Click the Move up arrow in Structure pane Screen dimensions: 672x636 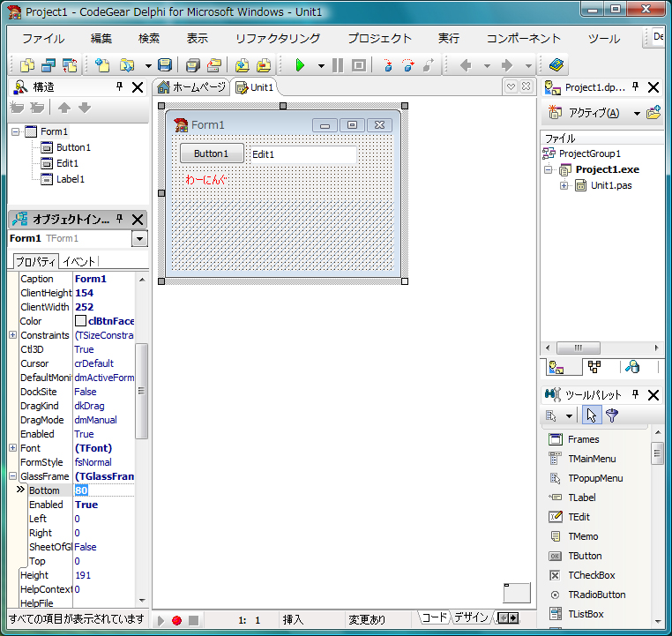coord(64,108)
